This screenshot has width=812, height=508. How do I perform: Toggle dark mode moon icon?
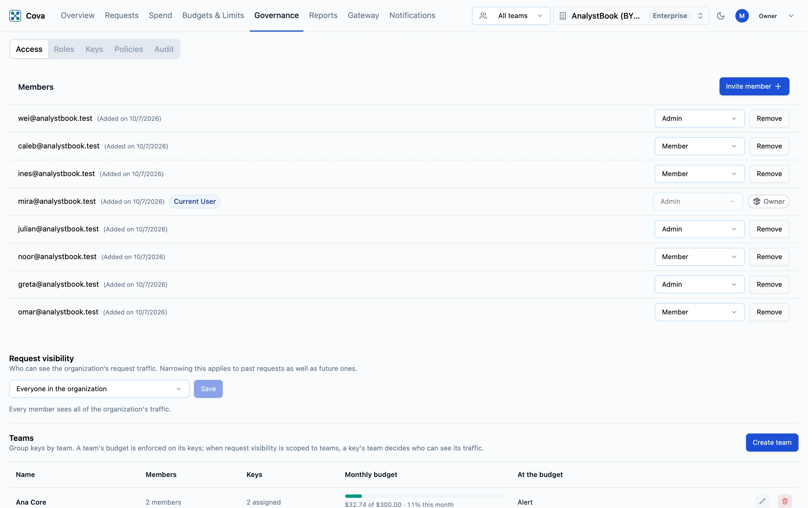point(720,16)
